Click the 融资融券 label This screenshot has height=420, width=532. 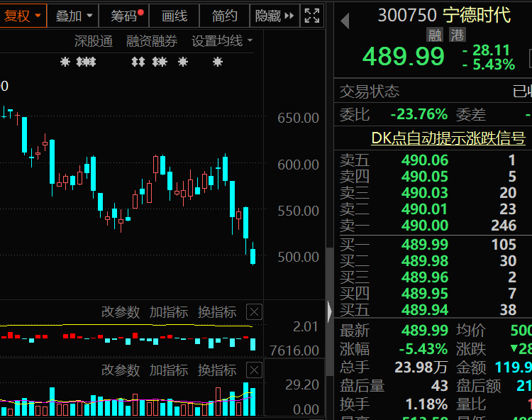pos(152,41)
